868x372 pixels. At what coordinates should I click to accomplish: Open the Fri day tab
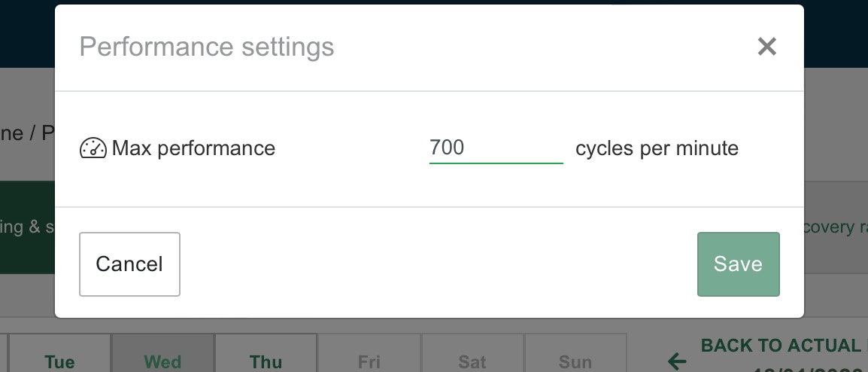(369, 353)
